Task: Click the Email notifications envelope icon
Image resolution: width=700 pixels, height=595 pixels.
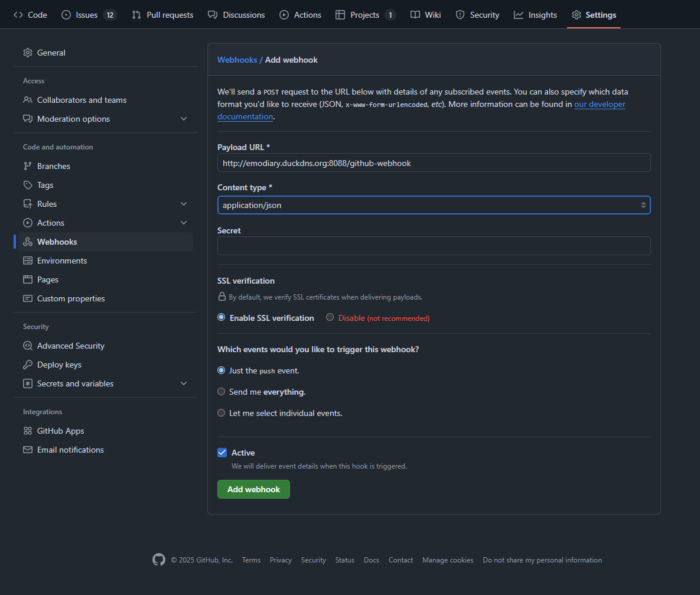Action: click(27, 449)
